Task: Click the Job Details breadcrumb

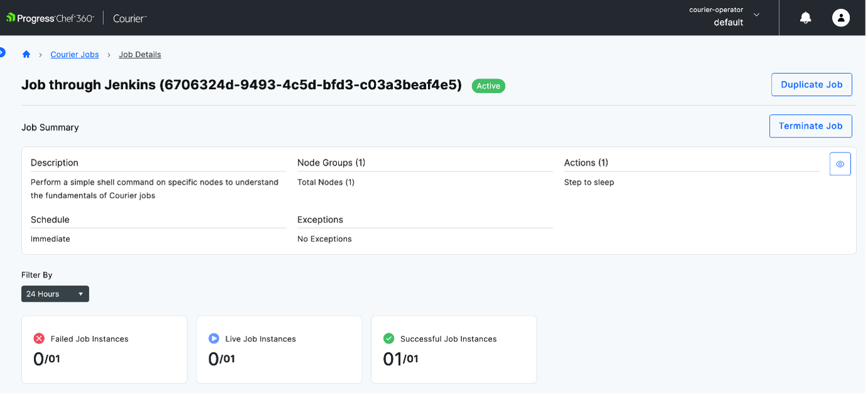Action: point(140,55)
